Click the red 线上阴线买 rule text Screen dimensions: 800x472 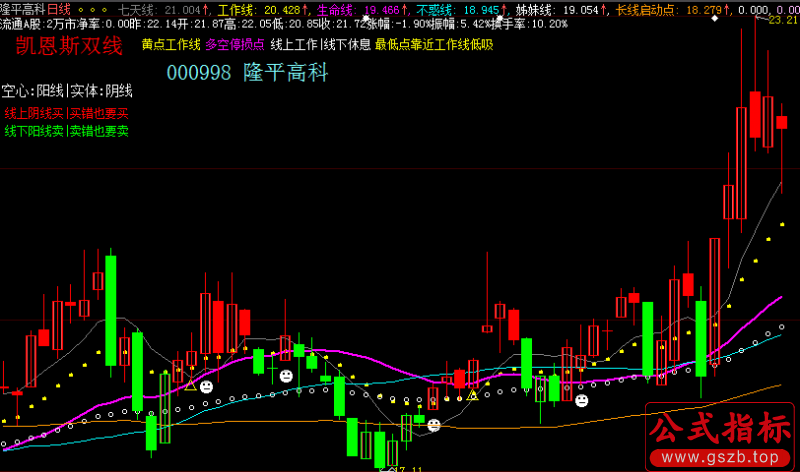coord(34,114)
